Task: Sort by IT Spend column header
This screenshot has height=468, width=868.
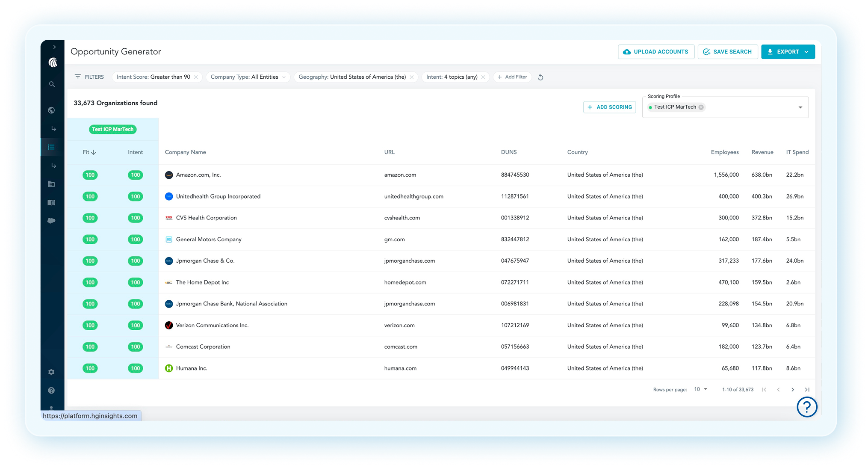Action: coord(797,152)
